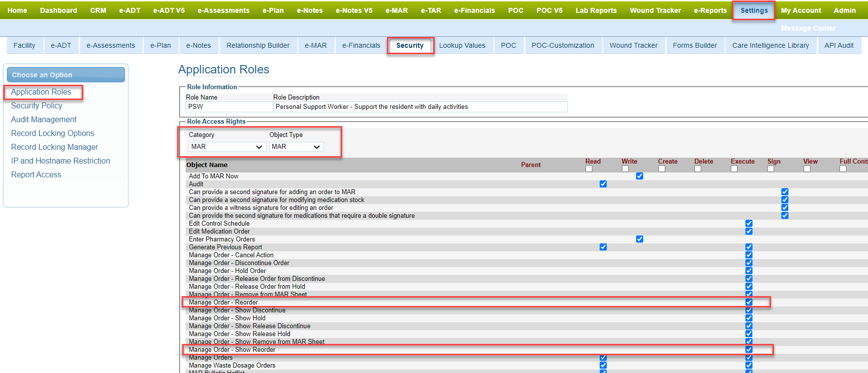Viewport: 868px width, 373px height.
Task: Switch to the Care Intelligence Library sub-tab
Action: tap(771, 45)
